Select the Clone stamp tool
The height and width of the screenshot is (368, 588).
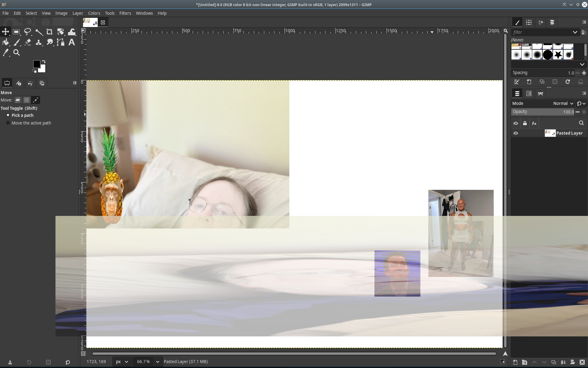tap(39, 42)
